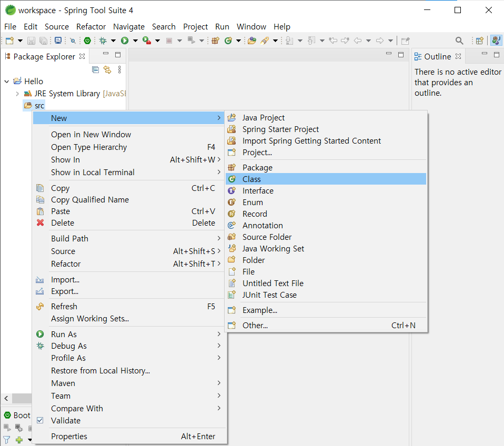Click Copy Qualified Name in context menu
The image size is (504, 446).
(128, 199)
